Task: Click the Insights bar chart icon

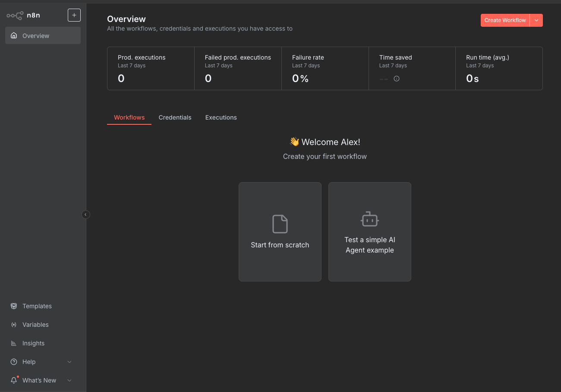Action: tap(14, 343)
